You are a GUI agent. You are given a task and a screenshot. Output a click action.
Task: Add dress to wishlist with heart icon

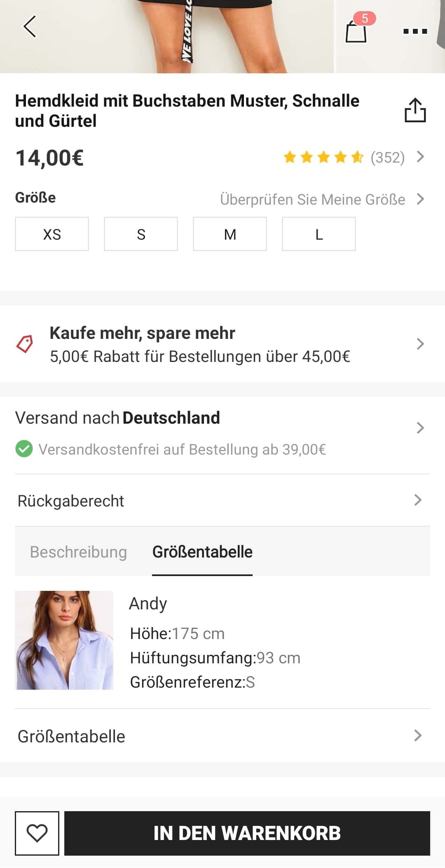coord(37,833)
